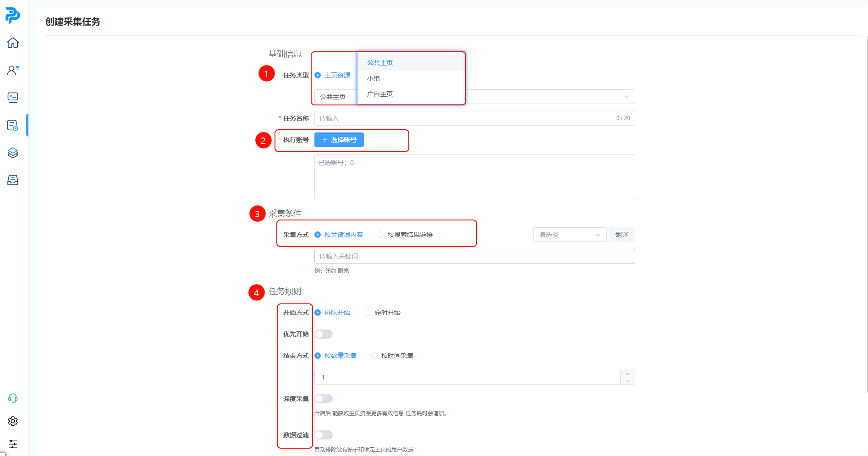Open the scheduled task sidebar icon
The width and height of the screenshot is (868, 456).
tap(13, 125)
